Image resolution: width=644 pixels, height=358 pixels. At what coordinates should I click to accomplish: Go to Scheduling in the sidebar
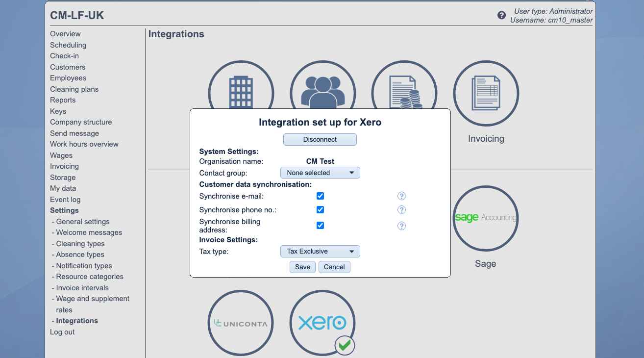tap(68, 45)
